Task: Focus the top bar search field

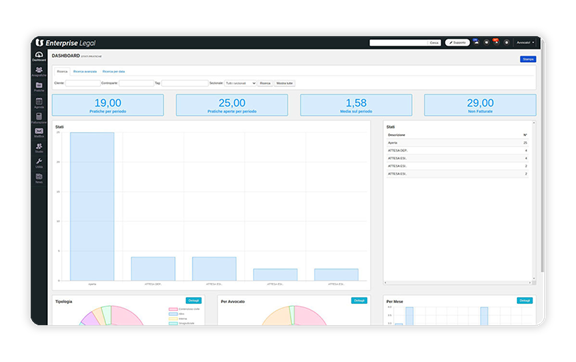Action: [399, 43]
